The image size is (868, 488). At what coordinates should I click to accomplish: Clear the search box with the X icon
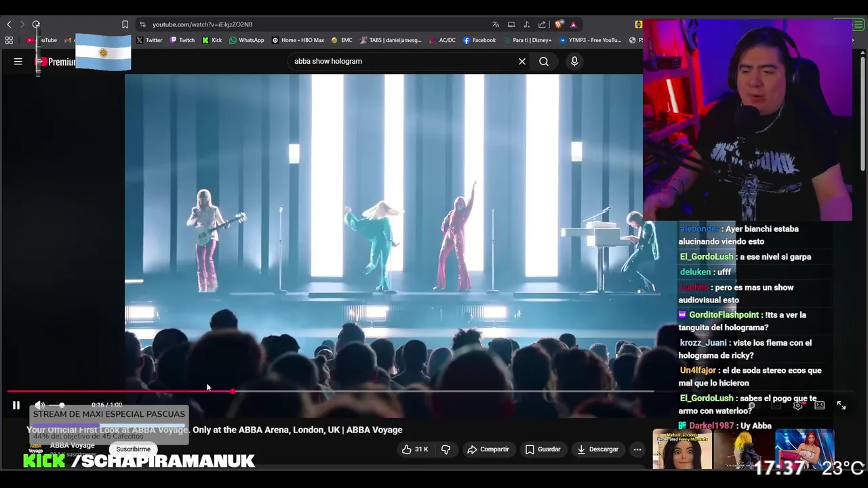522,61
